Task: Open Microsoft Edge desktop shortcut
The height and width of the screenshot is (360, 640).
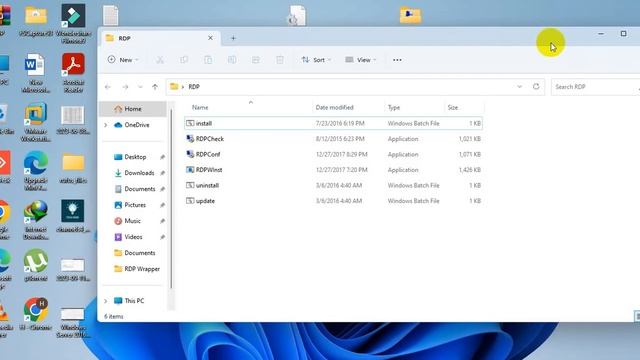Action: pos(36,171)
